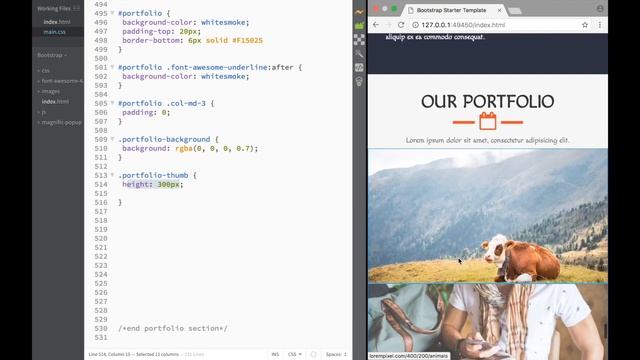640x360 pixels.
Task: Close the Bootstrap Starter Template tab
Action: tap(499, 10)
